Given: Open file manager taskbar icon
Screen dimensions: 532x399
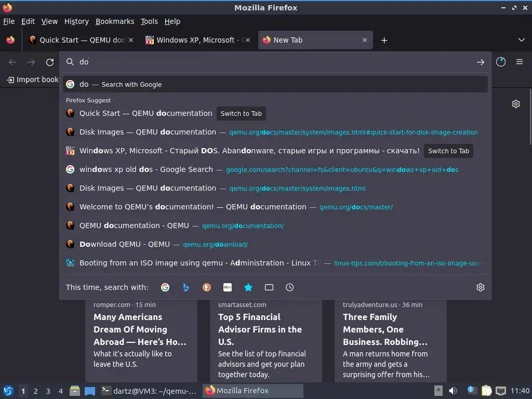Looking at the screenshot, I should coord(75,391).
